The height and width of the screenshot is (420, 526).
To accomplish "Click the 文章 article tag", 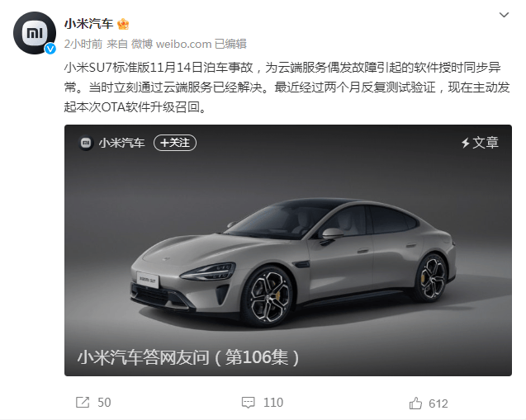I will coord(486,143).
